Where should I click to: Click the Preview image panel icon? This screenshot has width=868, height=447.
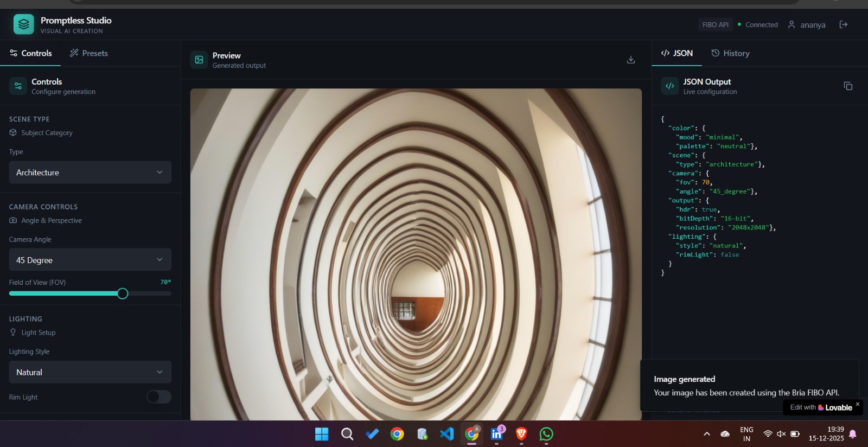[199, 60]
